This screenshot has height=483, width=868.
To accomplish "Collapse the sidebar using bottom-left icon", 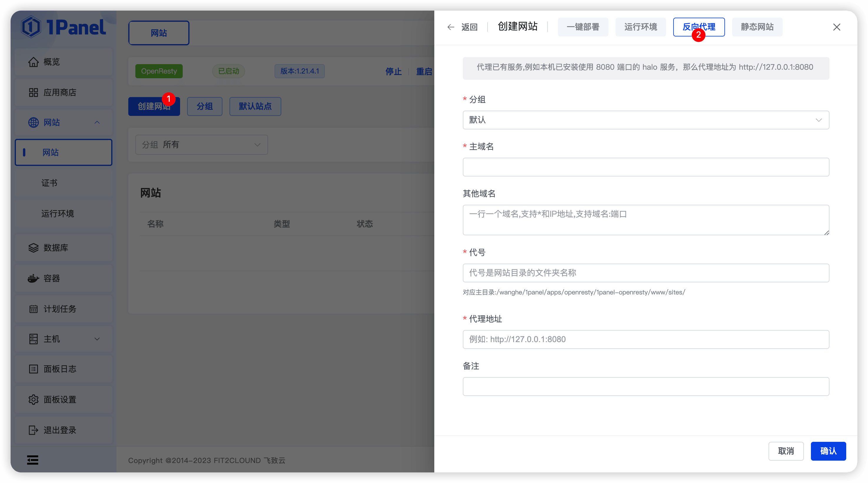I will coord(32,460).
